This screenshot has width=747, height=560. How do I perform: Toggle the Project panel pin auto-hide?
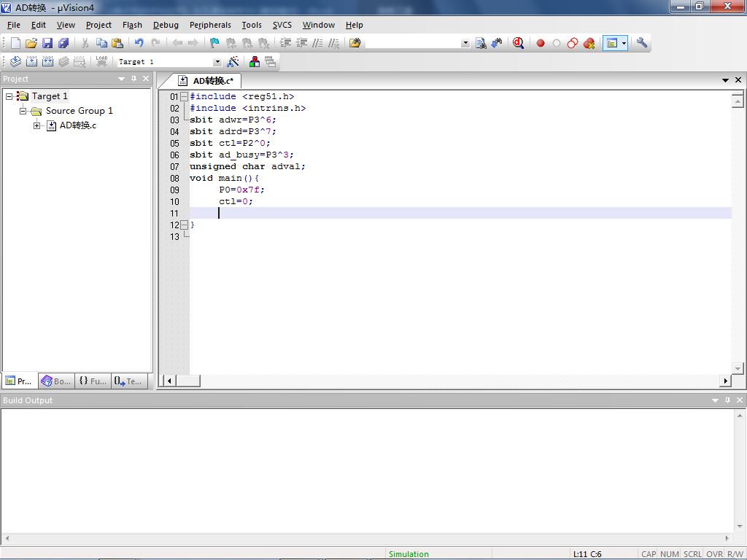133,79
